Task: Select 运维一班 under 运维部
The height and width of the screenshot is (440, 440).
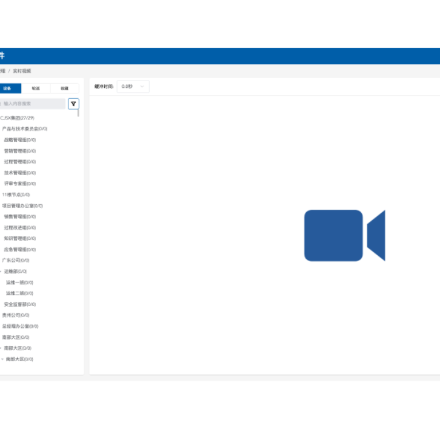Action: click(20, 282)
